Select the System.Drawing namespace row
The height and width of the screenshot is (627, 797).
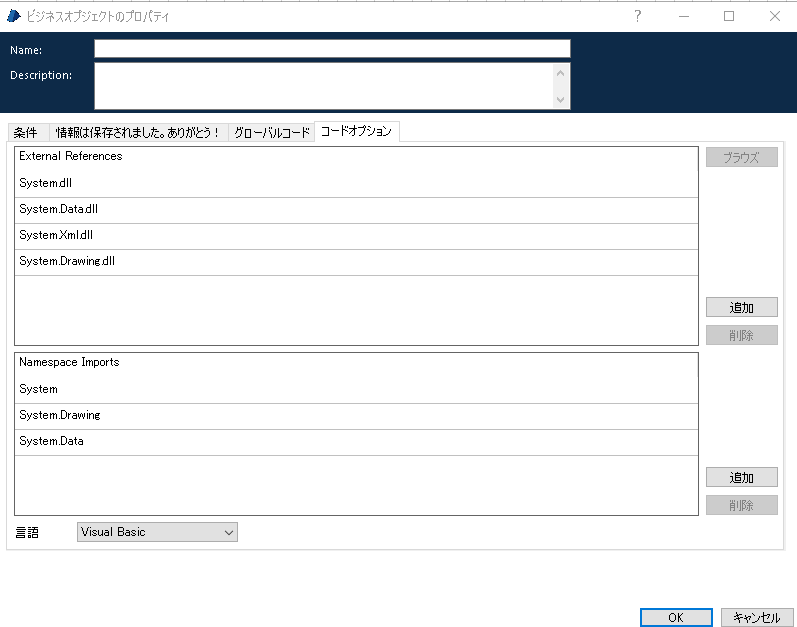click(356, 415)
